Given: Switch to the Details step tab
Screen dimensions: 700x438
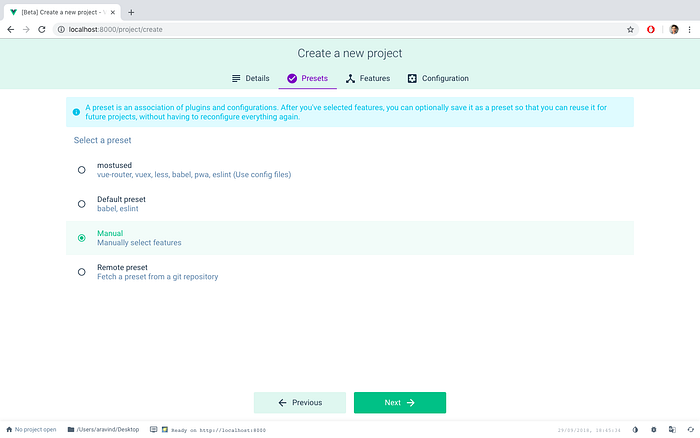Looking at the screenshot, I should pyautogui.click(x=250, y=79).
